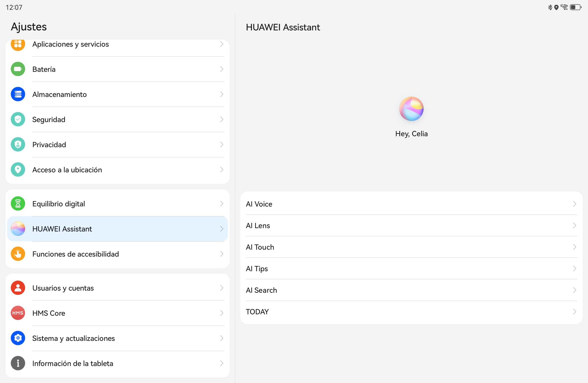Click the gray Información de la tableta icon
Image resolution: width=588 pixels, height=383 pixels.
(x=18, y=363)
